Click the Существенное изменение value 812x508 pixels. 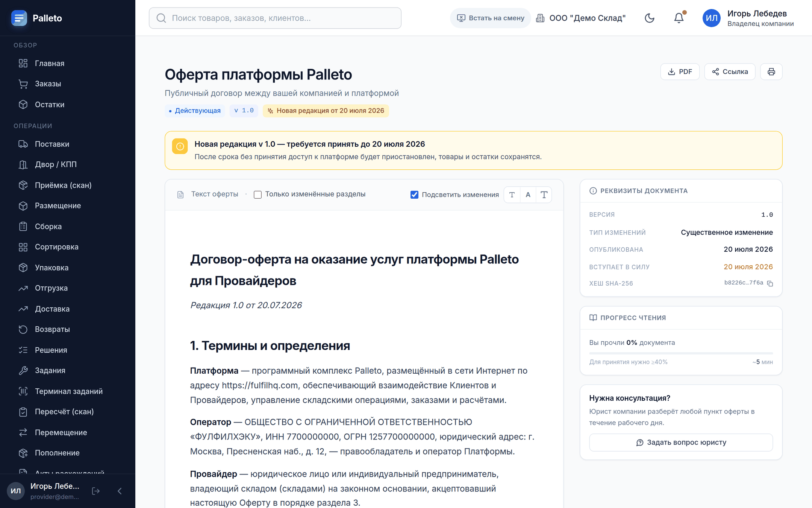727,233
